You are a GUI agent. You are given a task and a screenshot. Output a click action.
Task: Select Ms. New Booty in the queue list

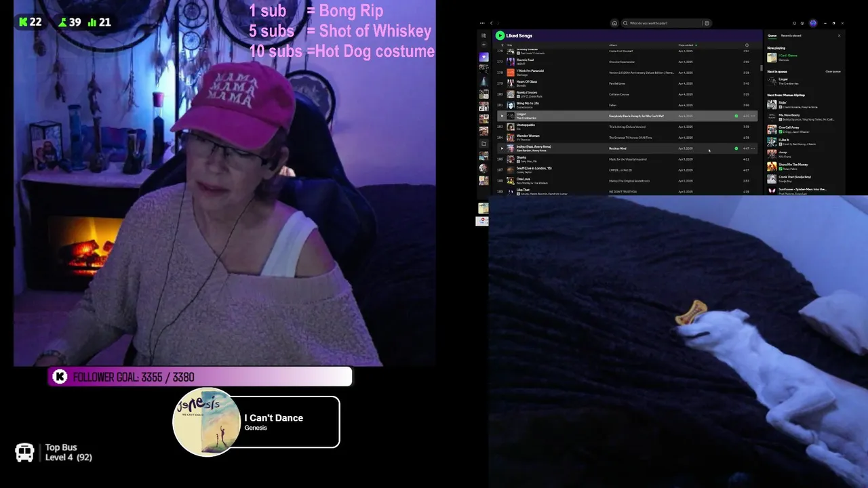click(804, 117)
